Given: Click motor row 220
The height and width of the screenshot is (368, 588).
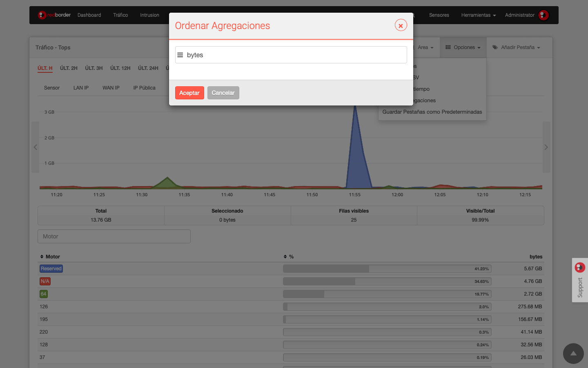Looking at the screenshot, I should tap(291, 332).
